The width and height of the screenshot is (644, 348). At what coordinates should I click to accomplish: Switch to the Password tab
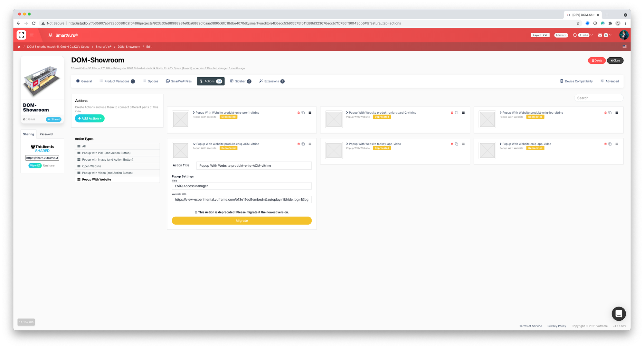(46, 134)
